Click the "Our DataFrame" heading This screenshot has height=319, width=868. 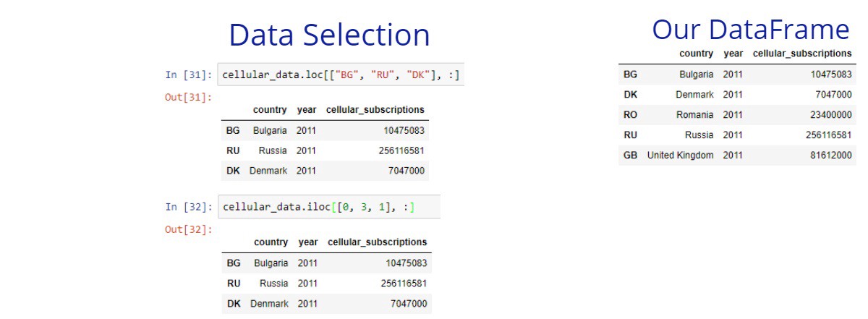[750, 30]
